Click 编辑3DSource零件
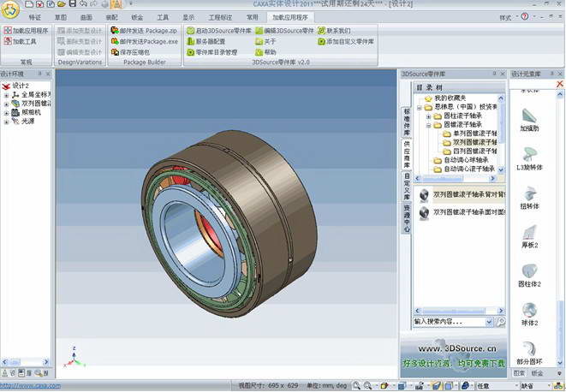The height and width of the screenshot is (392, 566). 285,31
